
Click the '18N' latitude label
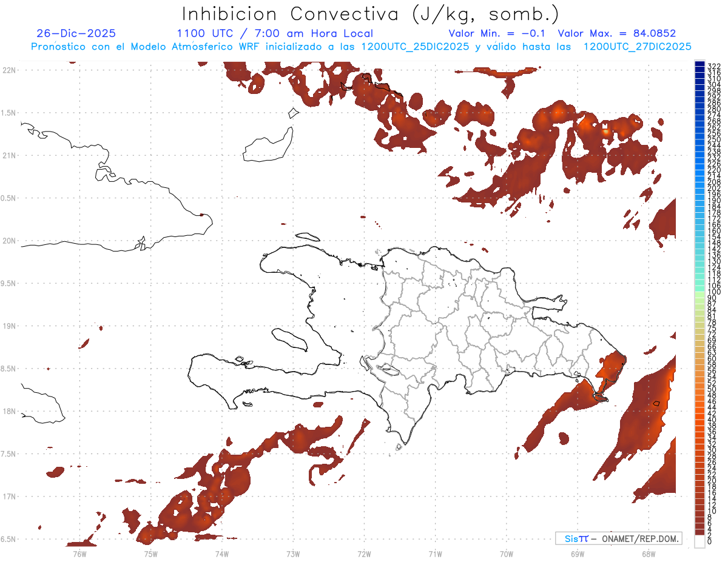point(9,411)
